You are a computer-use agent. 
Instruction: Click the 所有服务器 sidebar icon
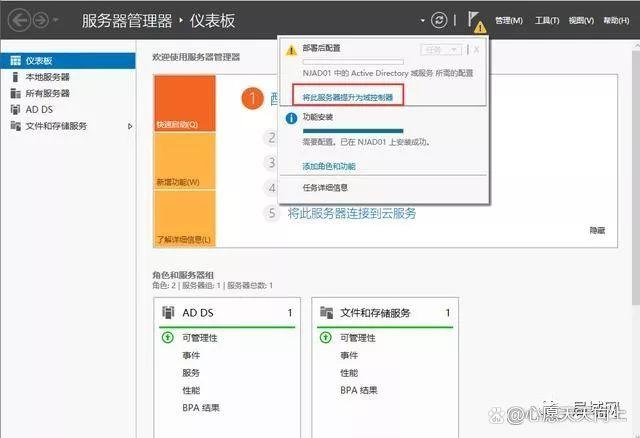[x=16, y=93]
